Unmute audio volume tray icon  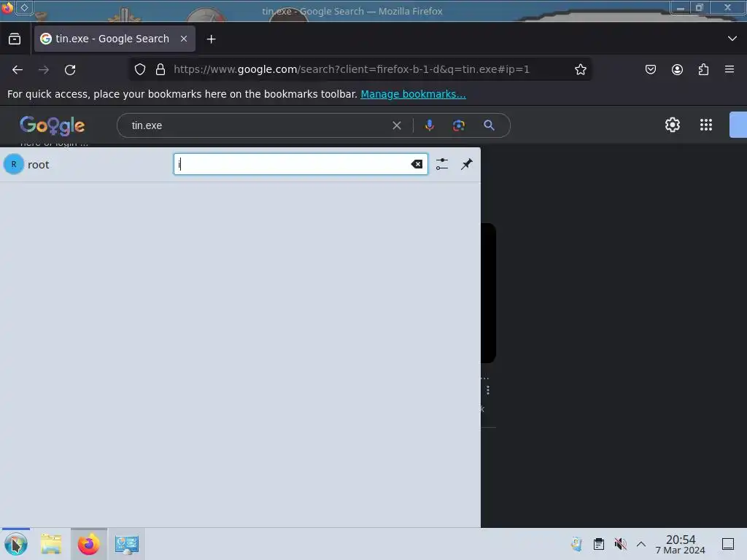click(620, 544)
